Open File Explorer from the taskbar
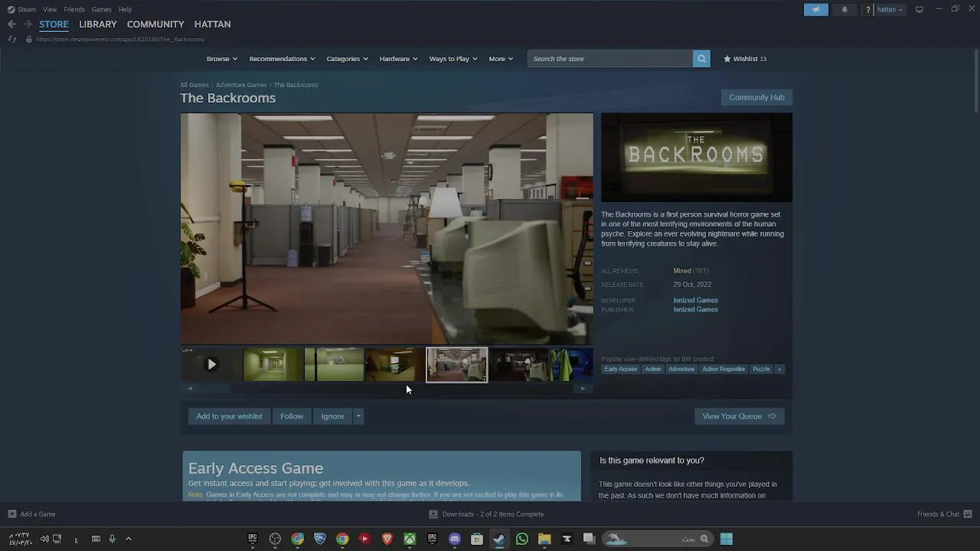 click(544, 539)
